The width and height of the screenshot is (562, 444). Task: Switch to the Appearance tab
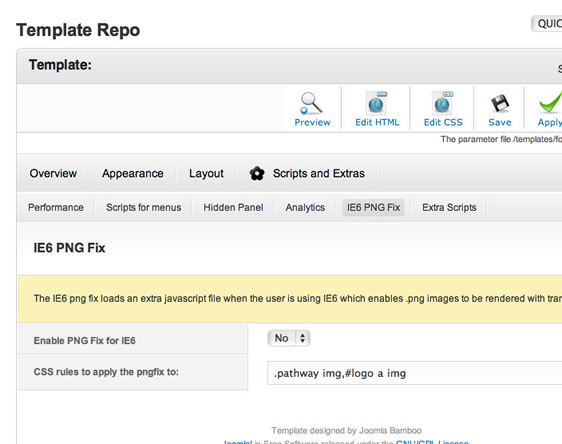(x=133, y=173)
